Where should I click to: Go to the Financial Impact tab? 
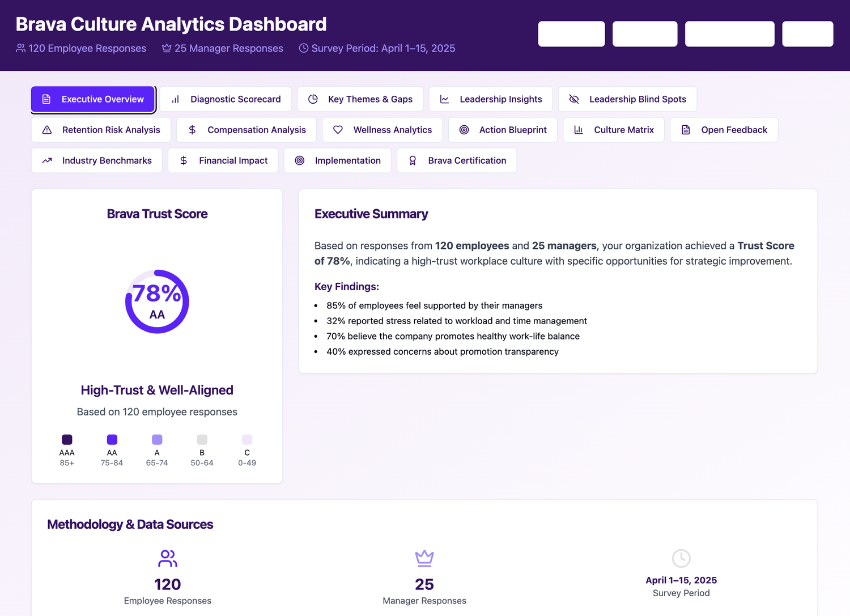223,160
